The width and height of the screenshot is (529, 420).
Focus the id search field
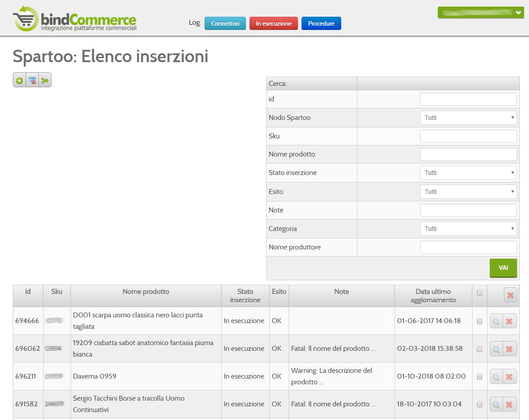pos(468,99)
